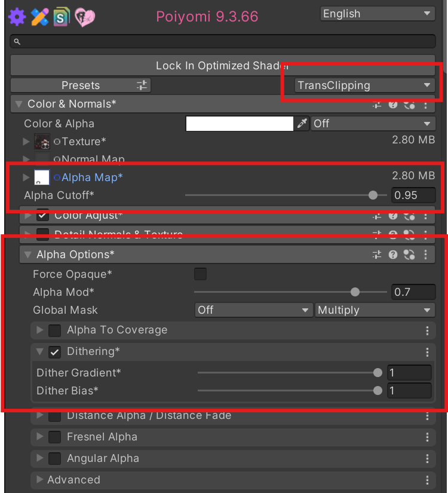The image size is (448, 493).
Task: Open Angular Alpha three-dot menu
Action: point(427,458)
